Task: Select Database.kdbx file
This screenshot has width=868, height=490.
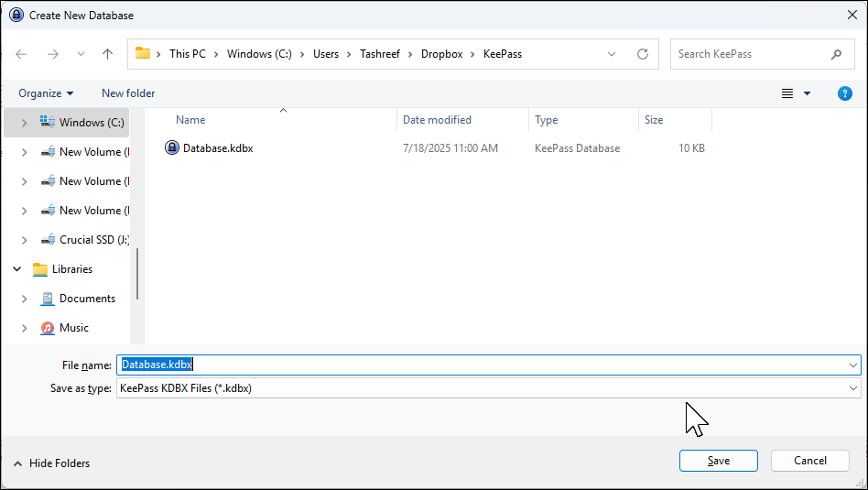Action: pos(218,148)
